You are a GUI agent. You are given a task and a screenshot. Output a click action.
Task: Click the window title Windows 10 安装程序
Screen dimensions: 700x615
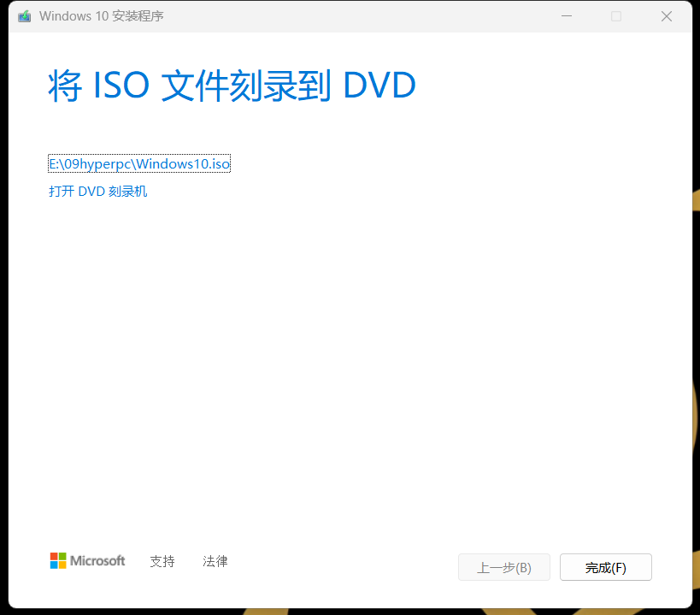[102, 16]
